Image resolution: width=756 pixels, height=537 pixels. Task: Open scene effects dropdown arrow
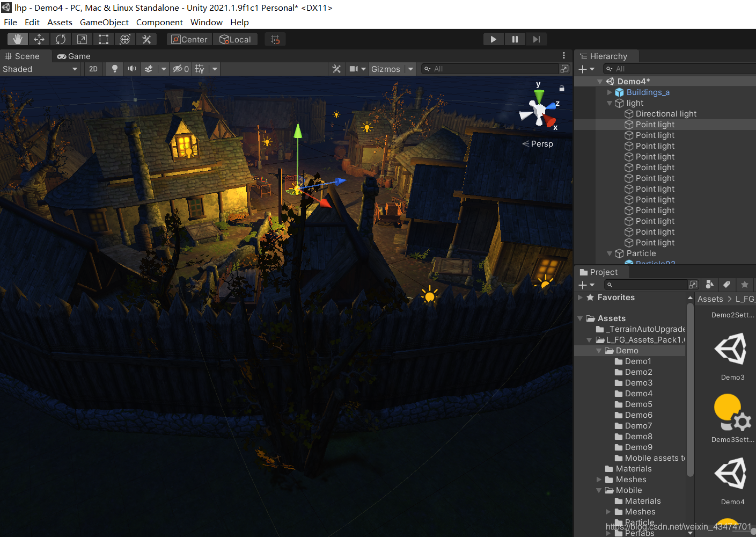(164, 69)
